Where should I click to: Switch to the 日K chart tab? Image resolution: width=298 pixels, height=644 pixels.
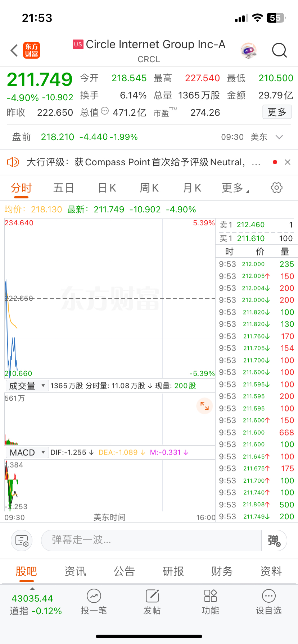[x=107, y=188]
